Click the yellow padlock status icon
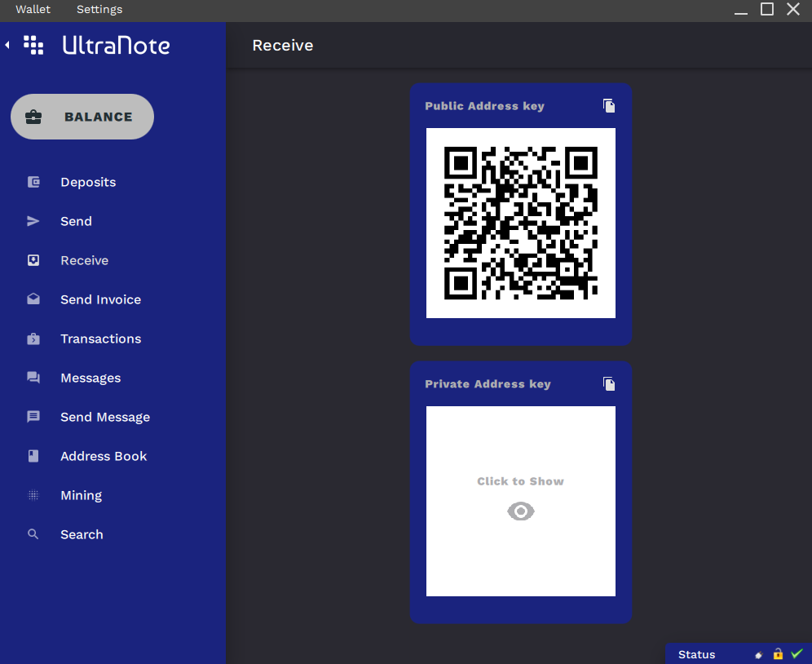 click(778, 654)
